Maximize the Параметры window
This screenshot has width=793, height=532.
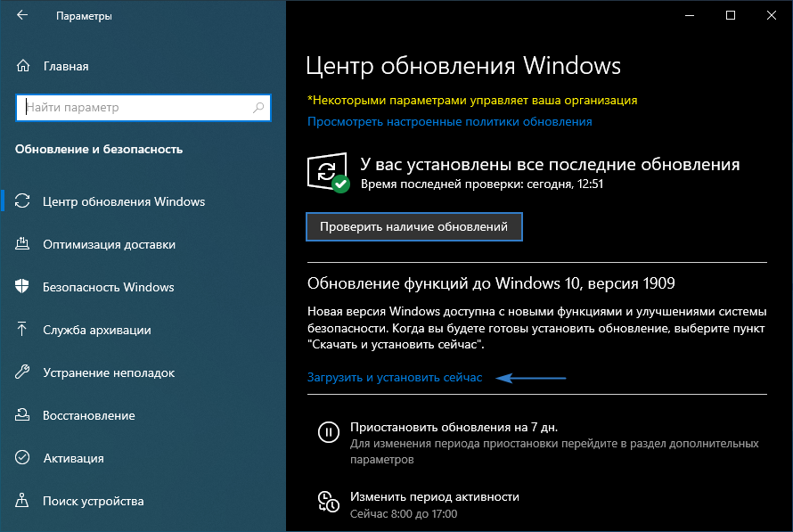click(x=731, y=15)
